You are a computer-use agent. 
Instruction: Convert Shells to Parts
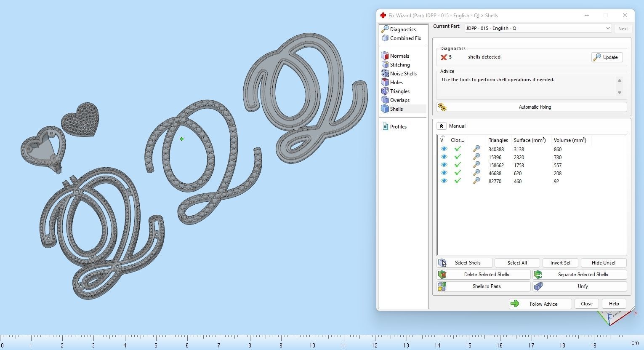pyautogui.click(x=484, y=286)
